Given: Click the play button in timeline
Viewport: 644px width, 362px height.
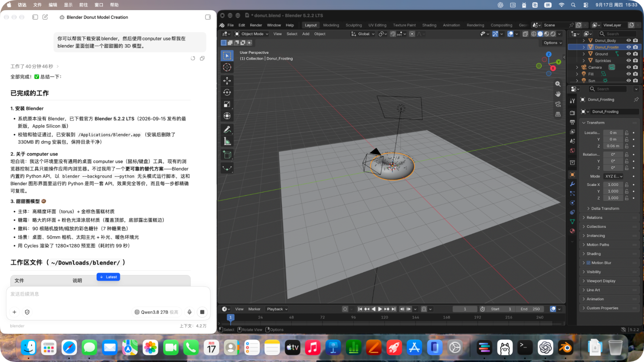Looking at the screenshot, I should coord(380,309).
